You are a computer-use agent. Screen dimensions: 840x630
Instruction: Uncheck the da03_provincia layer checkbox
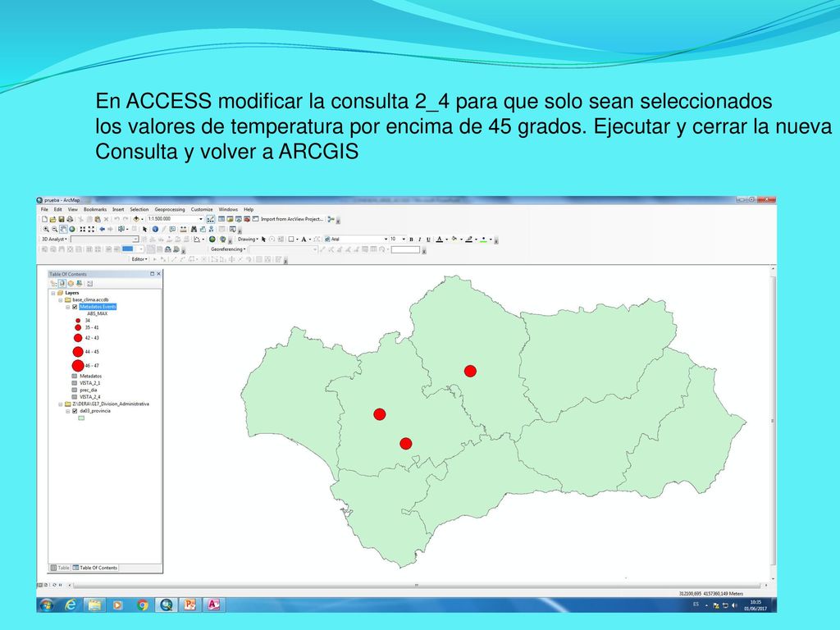(75, 411)
